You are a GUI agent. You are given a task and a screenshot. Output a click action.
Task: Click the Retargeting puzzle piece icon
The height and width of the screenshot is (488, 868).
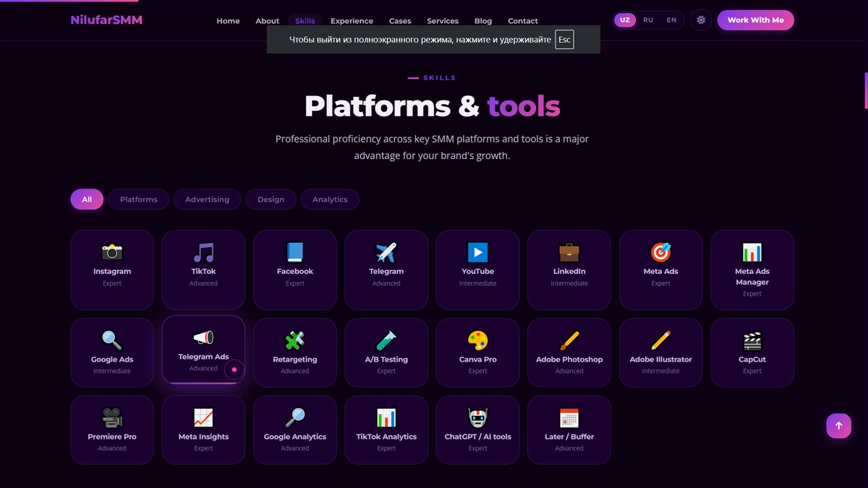[295, 341]
